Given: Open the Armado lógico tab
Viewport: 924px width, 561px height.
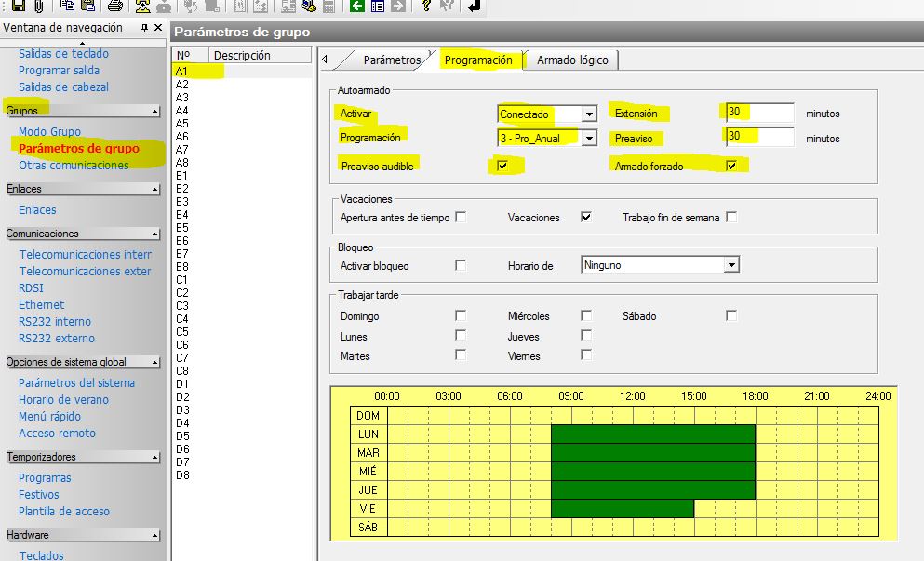Looking at the screenshot, I should coord(572,60).
